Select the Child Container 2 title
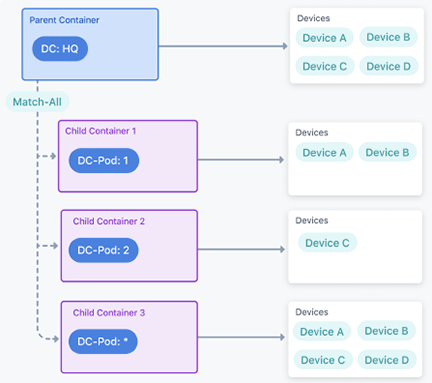This screenshot has width=432, height=383. 109,221
